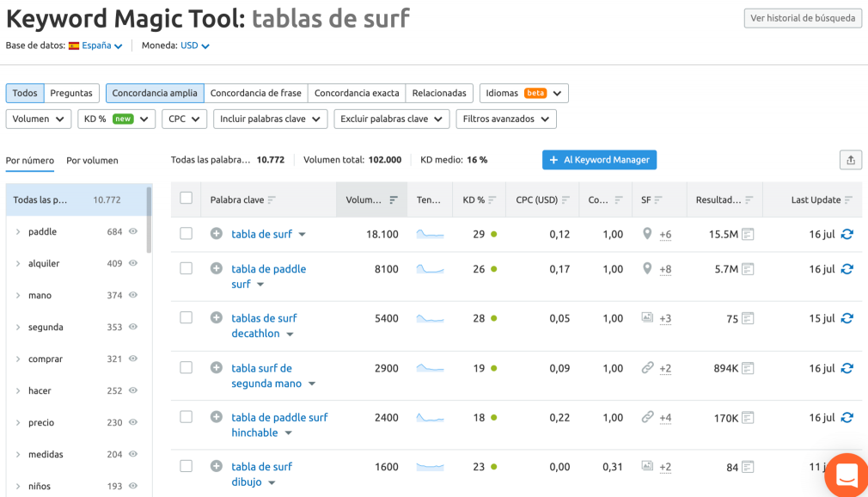Refresh the tabla surf de segunda mano row
Image resolution: width=868 pixels, height=497 pixels.
pyautogui.click(x=847, y=369)
